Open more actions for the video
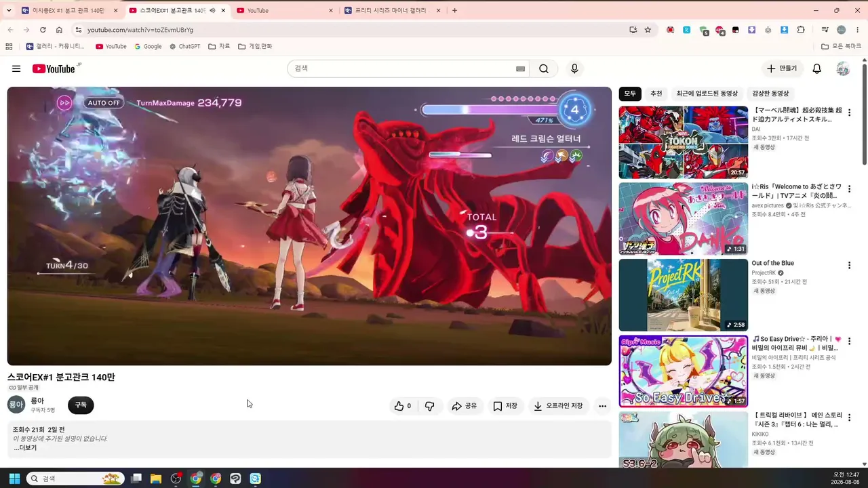The image size is (868, 488). 602,406
